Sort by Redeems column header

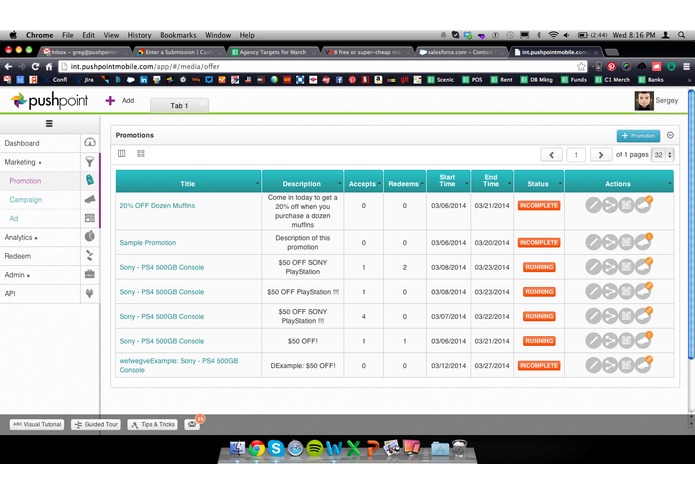pyautogui.click(x=404, y=183)
